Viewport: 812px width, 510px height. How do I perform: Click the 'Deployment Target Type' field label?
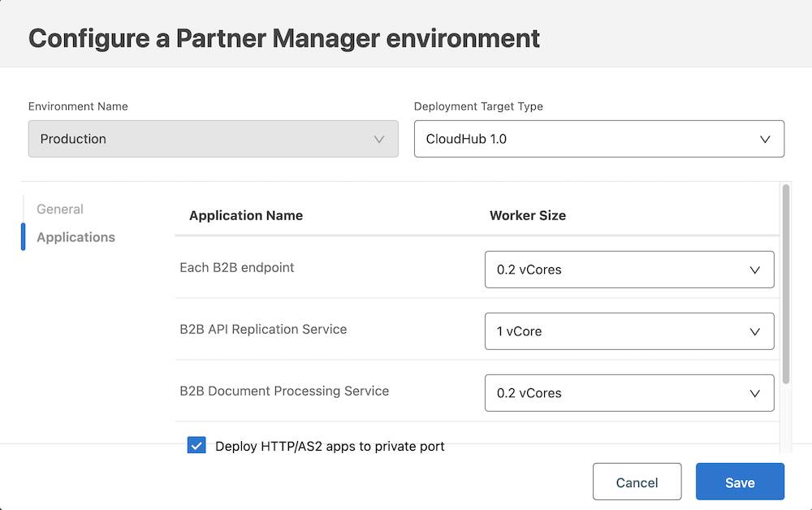click(478, 106)
